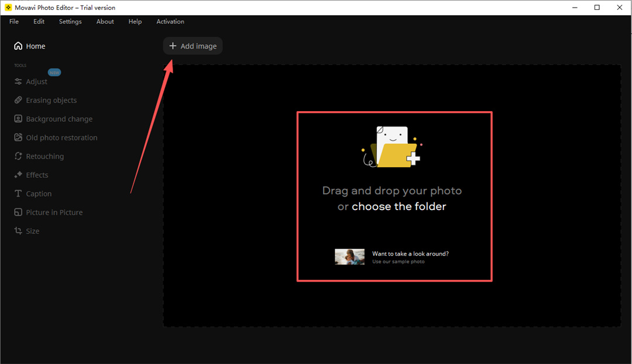Select the Adjust tool label
The image size is (632, 364).
37,81
